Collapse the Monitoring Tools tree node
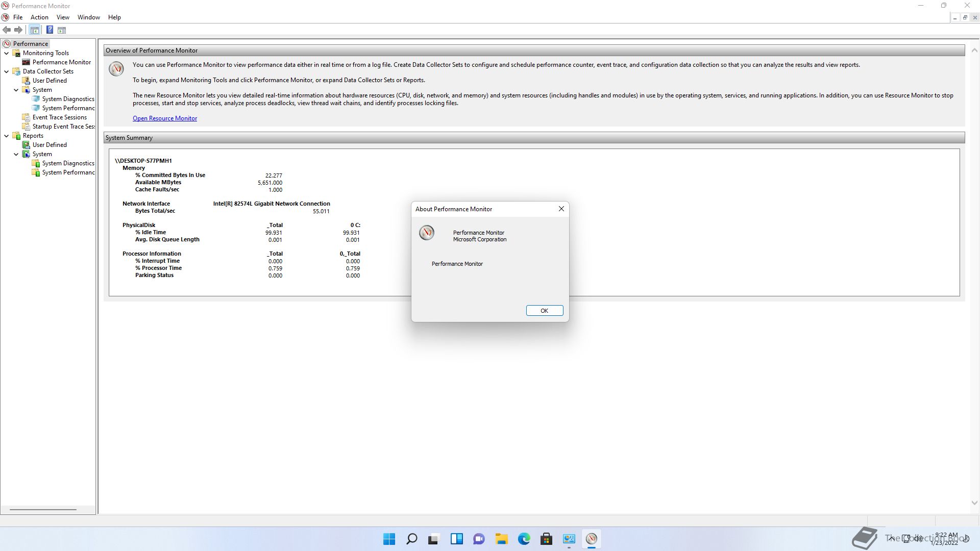This screenshot has width=980, height=551. click(x=6, y=53)
